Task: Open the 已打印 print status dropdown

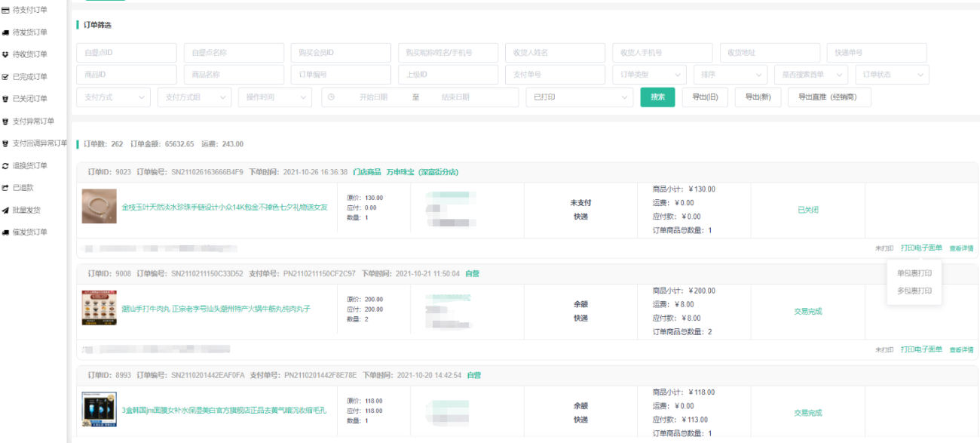Action: 579,97
